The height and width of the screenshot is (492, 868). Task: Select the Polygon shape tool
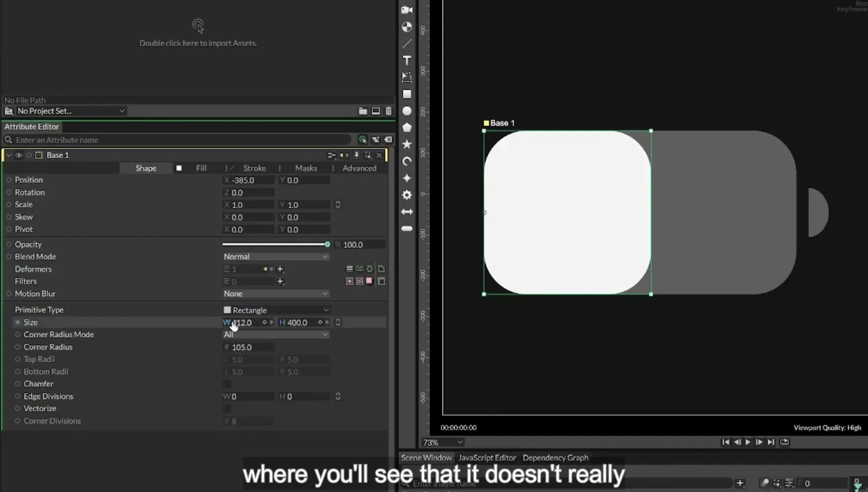click(x=407, y=128)
